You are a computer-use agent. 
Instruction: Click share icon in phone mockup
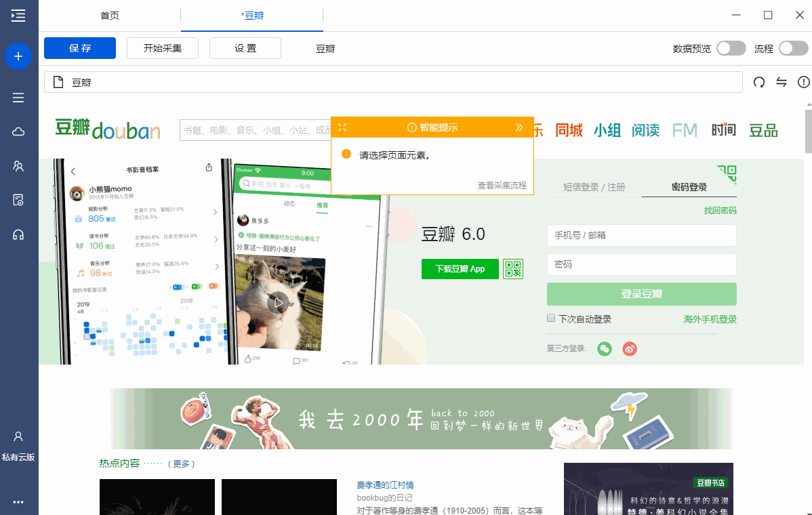coord(209,167)
